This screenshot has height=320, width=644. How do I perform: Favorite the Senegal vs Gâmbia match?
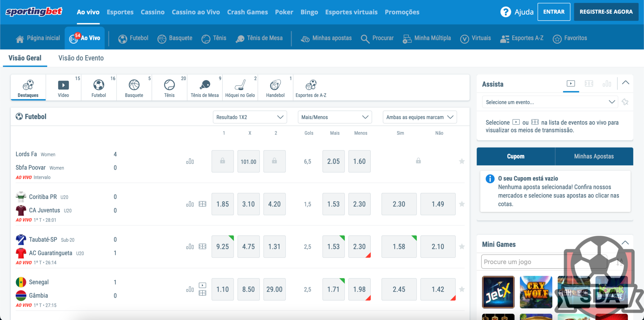tap(462, 289)
